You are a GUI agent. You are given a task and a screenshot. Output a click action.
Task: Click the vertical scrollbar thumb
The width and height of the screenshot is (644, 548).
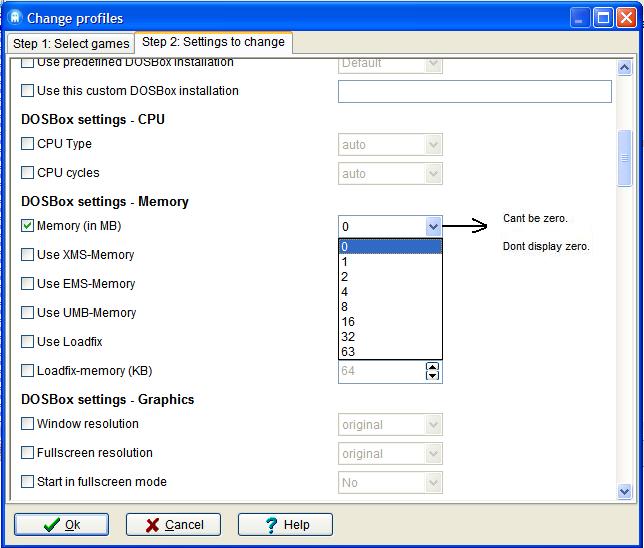click(625, 157)
